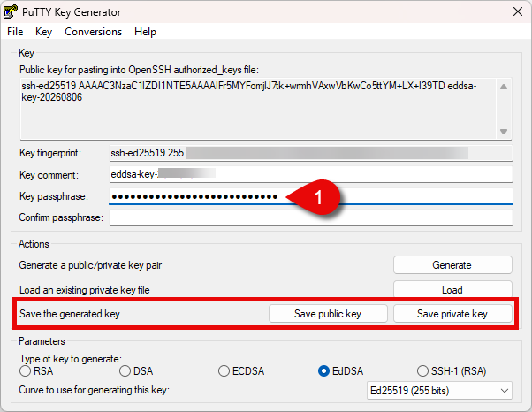
Task: Open the File menu
Action: [15, 32]
